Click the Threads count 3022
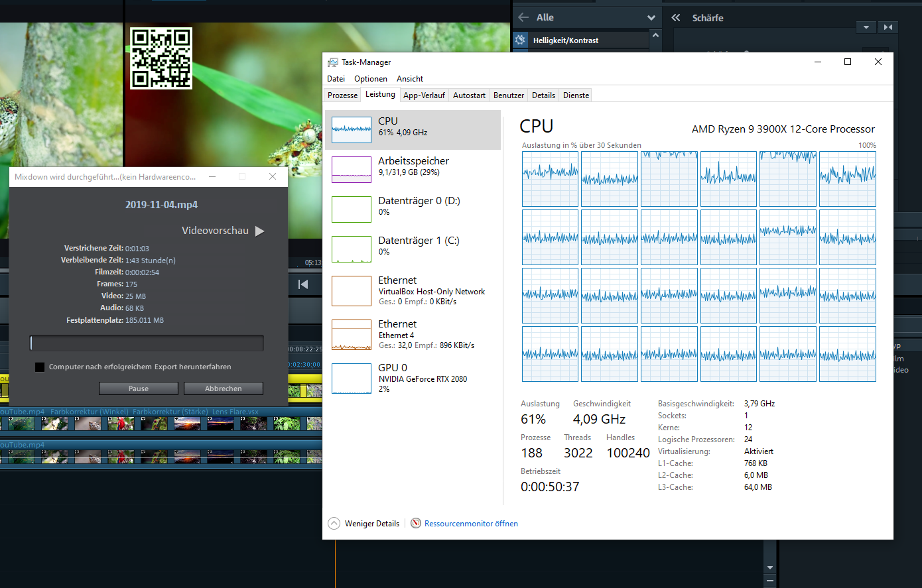Screen dimensions: 922x588 [x=578, y=453]
